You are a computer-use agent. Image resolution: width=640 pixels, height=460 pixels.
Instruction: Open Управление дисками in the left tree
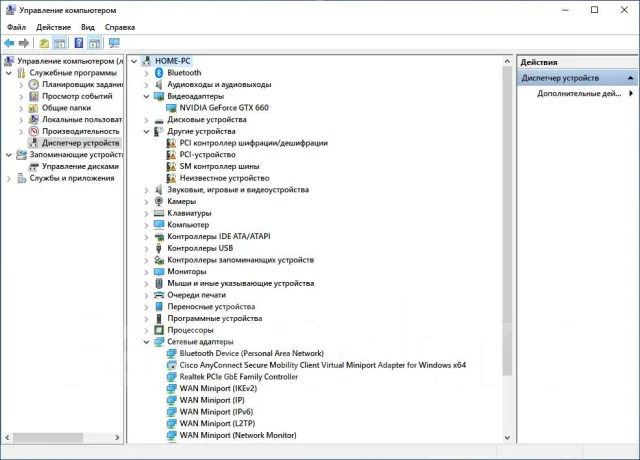(80, 167)
